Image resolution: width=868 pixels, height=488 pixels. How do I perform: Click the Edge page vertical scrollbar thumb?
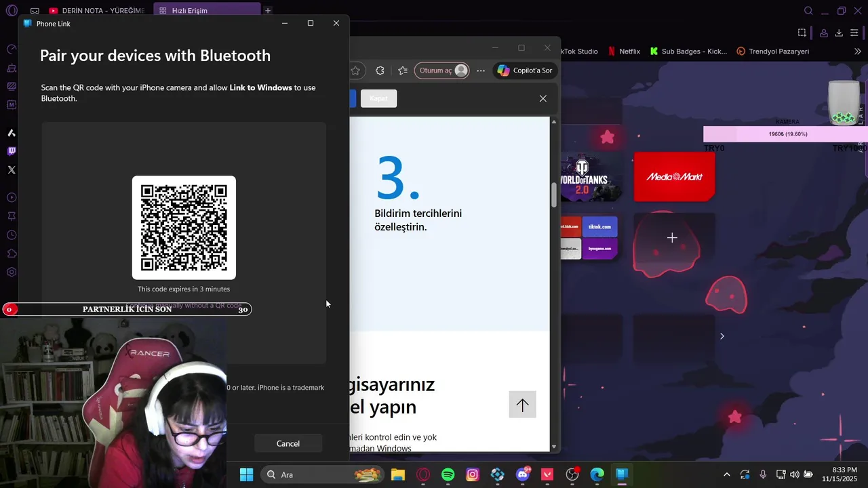(554, 195)
